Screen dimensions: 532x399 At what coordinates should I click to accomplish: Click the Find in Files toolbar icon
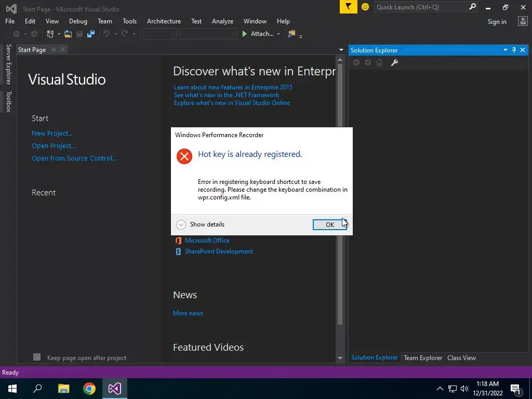[x=291, y=34]
